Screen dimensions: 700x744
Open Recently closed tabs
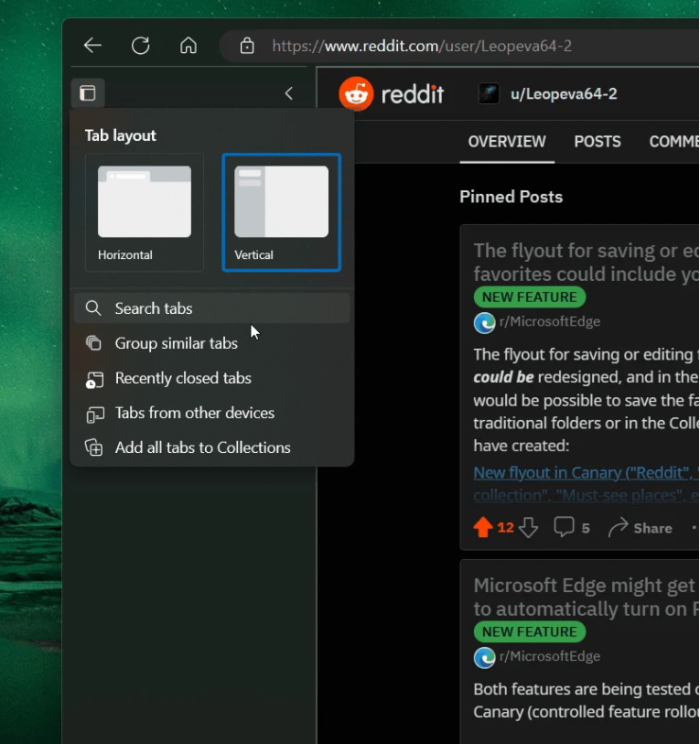pos(212,378)
